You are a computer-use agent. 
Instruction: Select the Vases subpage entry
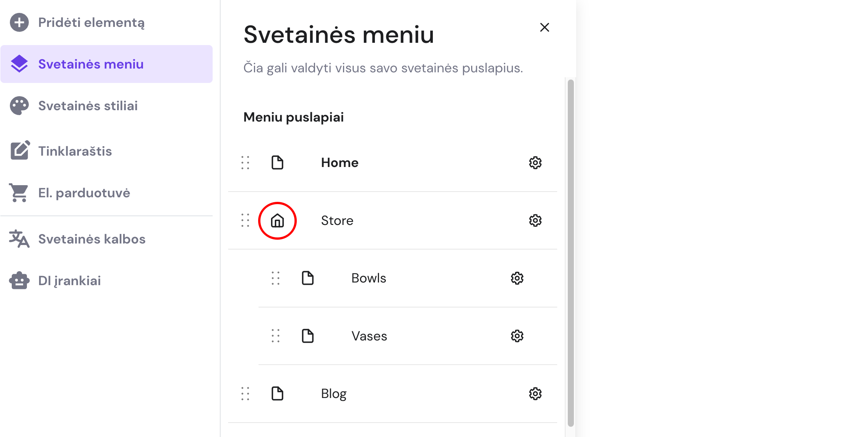[408, 336]
